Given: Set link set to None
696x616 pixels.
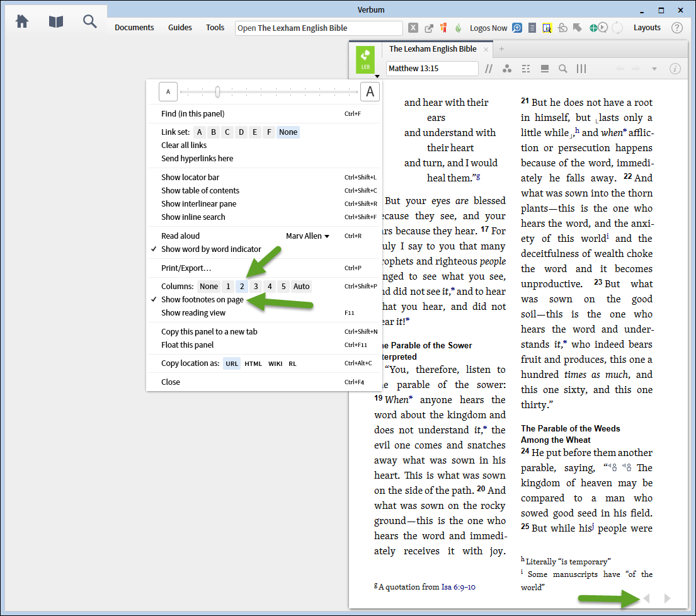Looking at the screenshot, I should pos(288,132).
